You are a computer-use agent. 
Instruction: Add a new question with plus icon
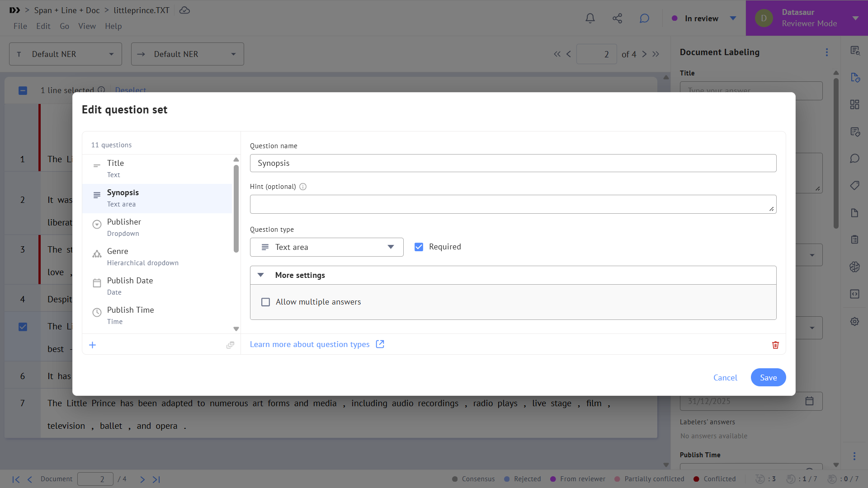tap(93, 345)
